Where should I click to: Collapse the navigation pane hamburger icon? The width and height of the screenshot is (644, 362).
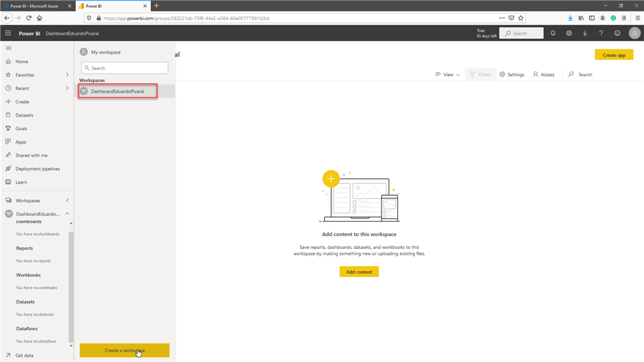point(9,48)
